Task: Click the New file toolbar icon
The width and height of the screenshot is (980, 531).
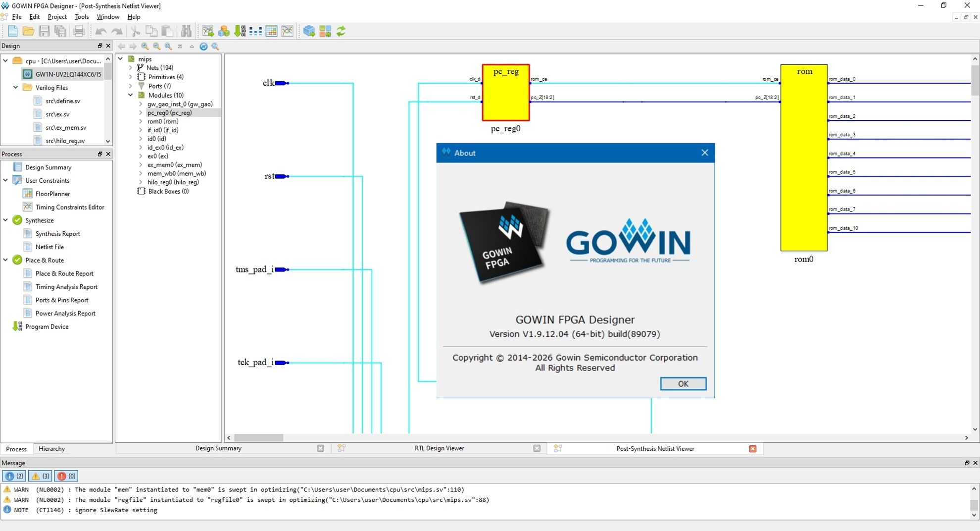Action: [x=13, y=31]
